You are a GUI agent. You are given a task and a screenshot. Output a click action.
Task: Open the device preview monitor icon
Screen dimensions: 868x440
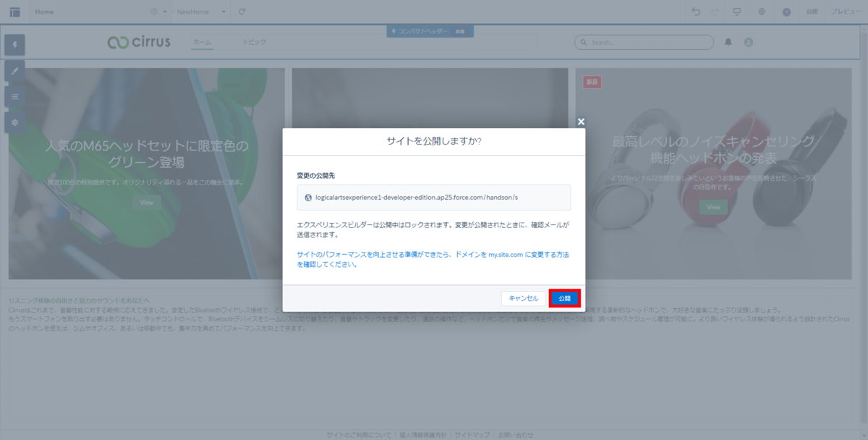pyautogui.click(x=736, y=12)
